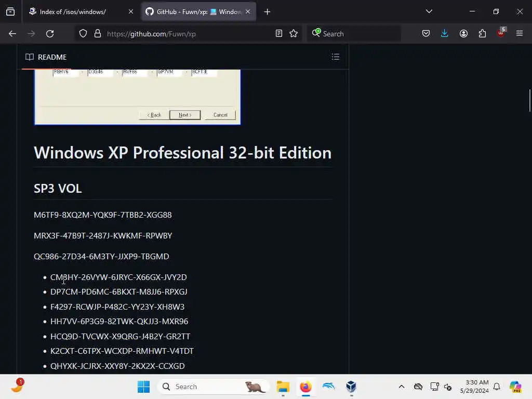This screenshot has height=399, width=532.
Task: Click the page vertical scrollbar thumb
Action: [529, 100]
